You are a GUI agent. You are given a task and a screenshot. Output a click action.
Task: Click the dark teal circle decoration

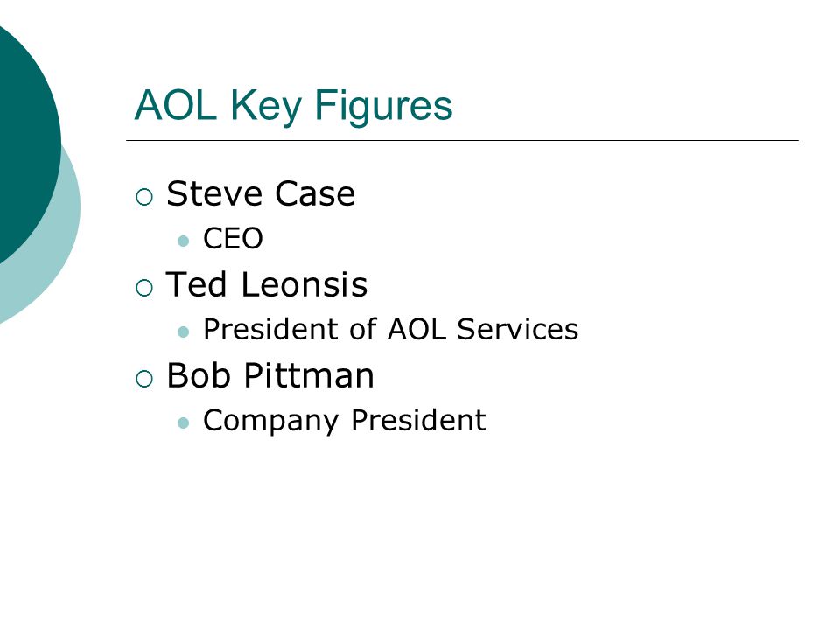24,139
